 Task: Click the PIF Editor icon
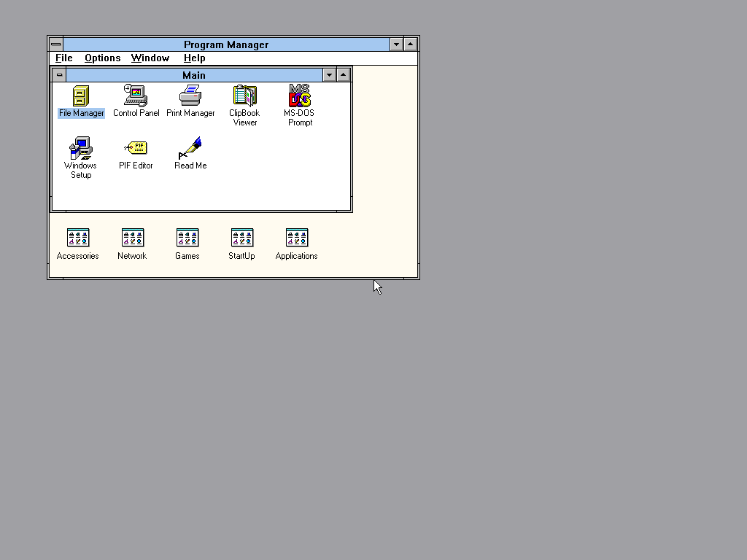136,149
